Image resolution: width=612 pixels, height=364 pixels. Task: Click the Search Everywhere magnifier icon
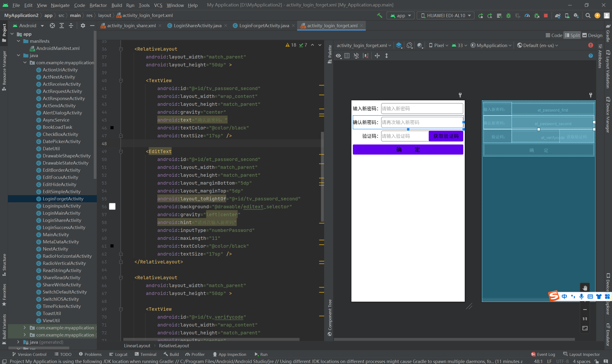point(588,16)
